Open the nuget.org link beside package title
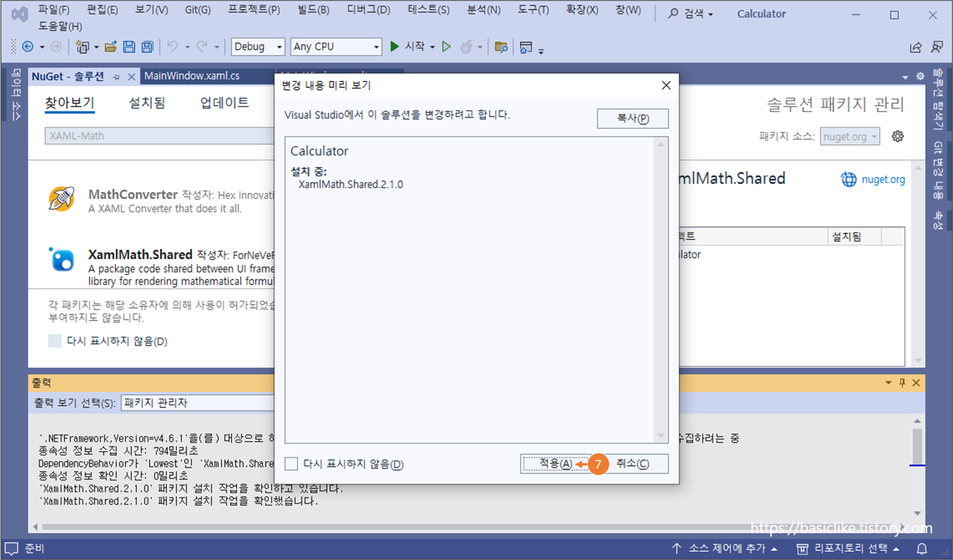 883,179
